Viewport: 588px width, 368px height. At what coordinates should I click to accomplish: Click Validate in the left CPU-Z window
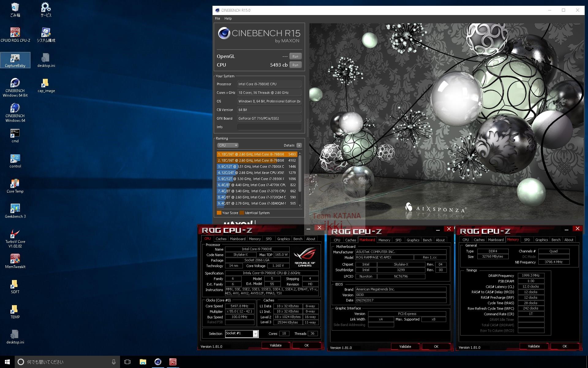click(x=276, y=345)
